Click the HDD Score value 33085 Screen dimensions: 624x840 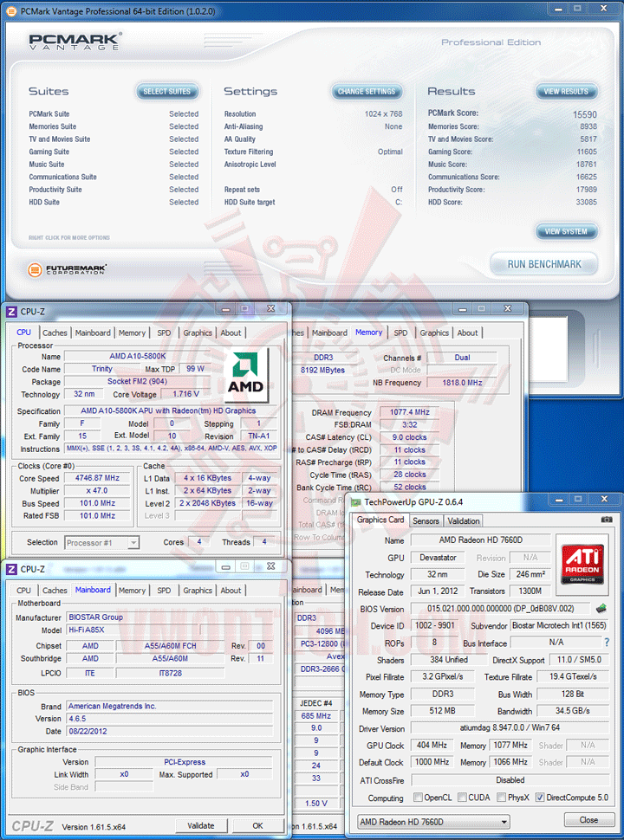(x=587, y=202)
